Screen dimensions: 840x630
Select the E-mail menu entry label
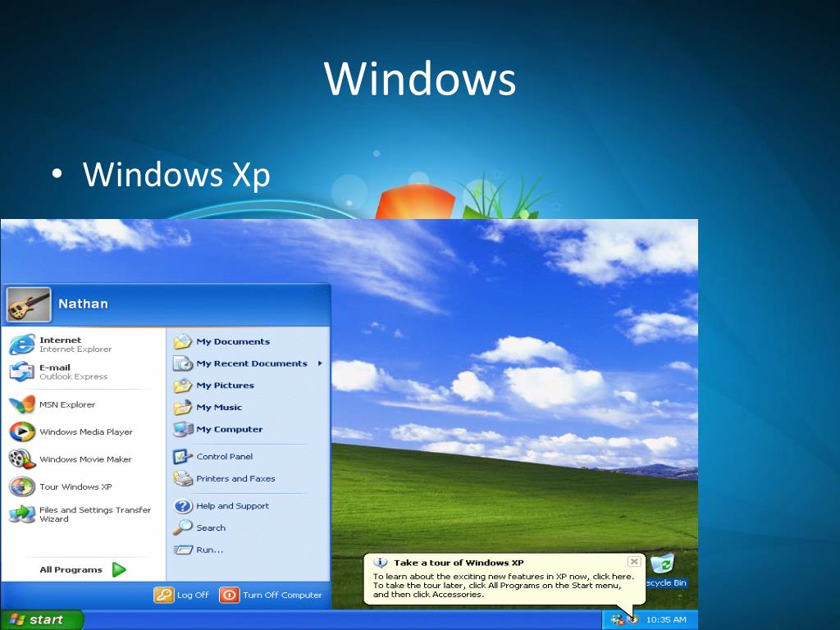click(x=55, y=367)
